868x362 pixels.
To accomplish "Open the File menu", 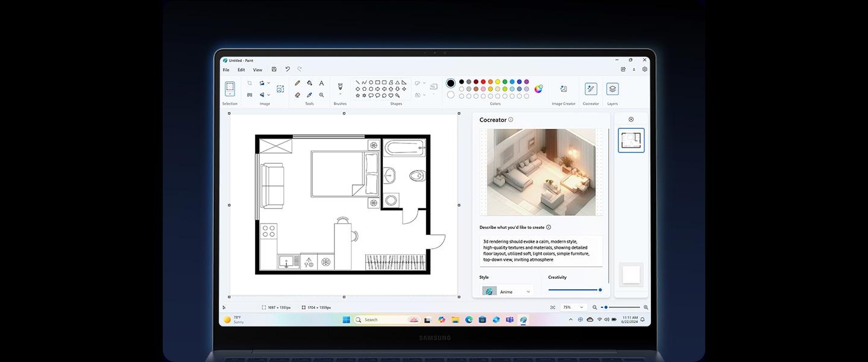I will (226, 70).
